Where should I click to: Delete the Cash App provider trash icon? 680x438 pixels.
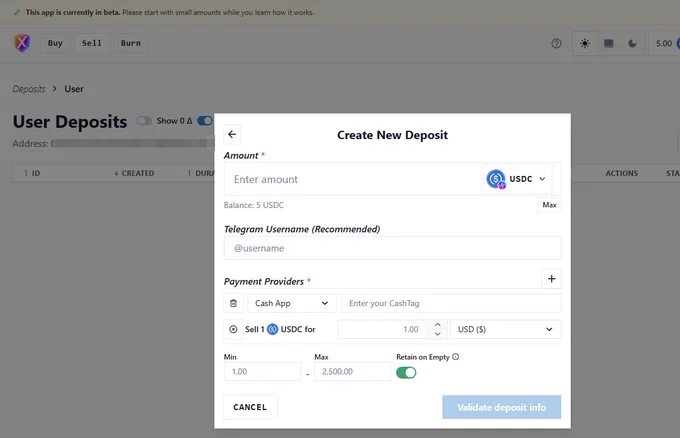233,303
